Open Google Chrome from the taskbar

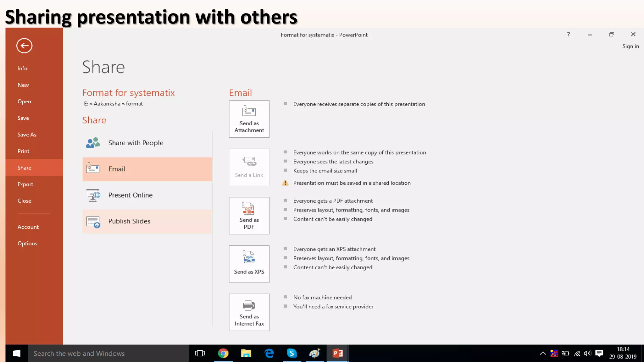(223, 354)
